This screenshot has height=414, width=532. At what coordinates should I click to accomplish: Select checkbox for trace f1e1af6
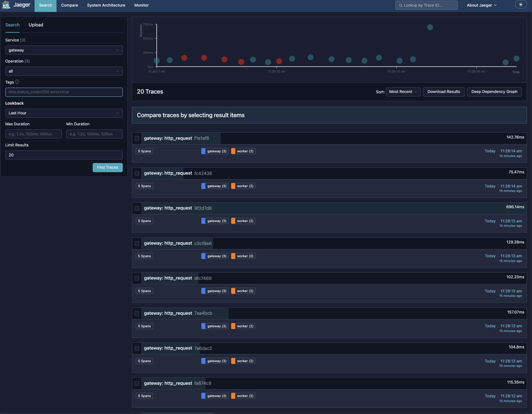(x=137, y=139)
